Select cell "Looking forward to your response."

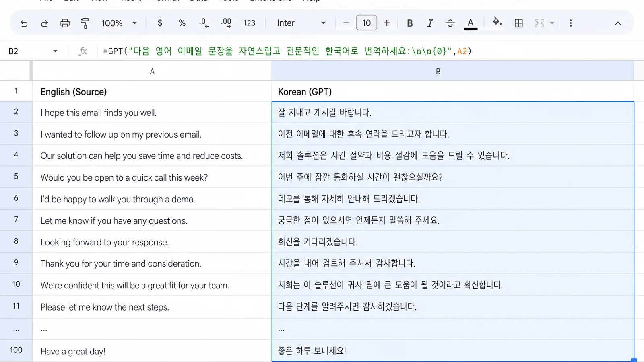tap(152, 242)
